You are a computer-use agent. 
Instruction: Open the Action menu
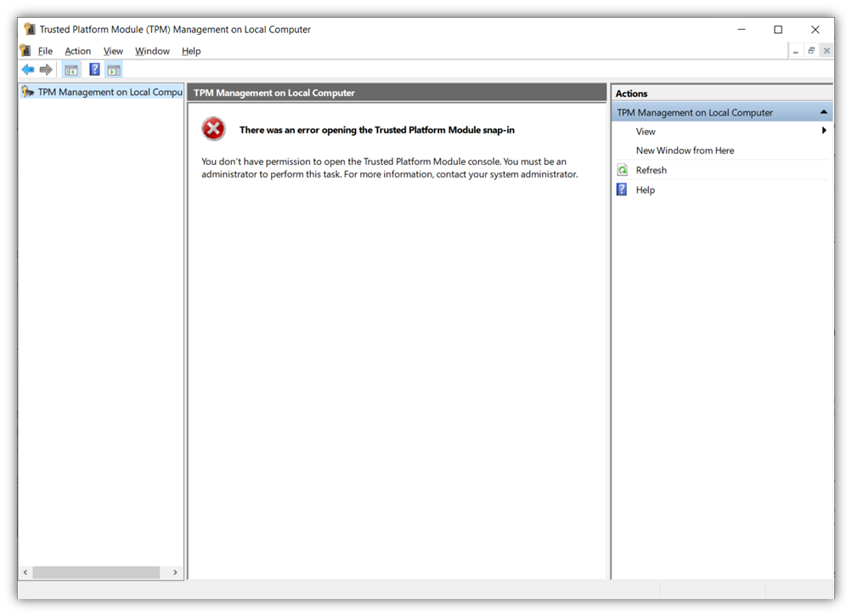77,51
